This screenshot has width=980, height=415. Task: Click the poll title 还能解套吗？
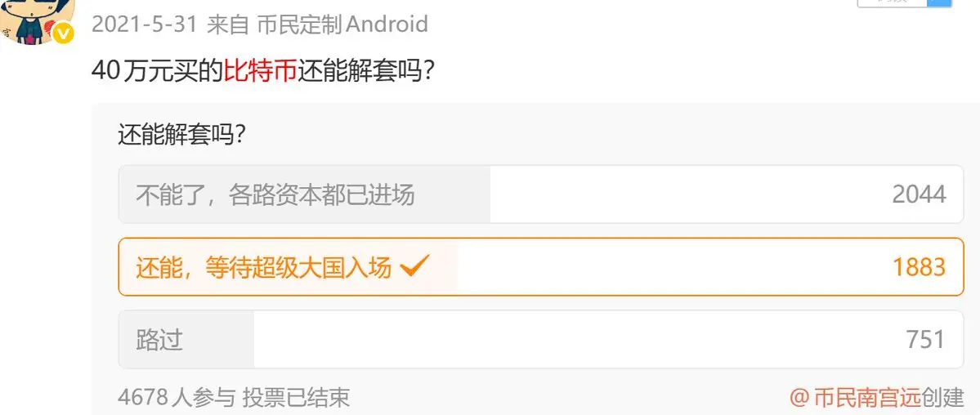[x=181, y=135]
